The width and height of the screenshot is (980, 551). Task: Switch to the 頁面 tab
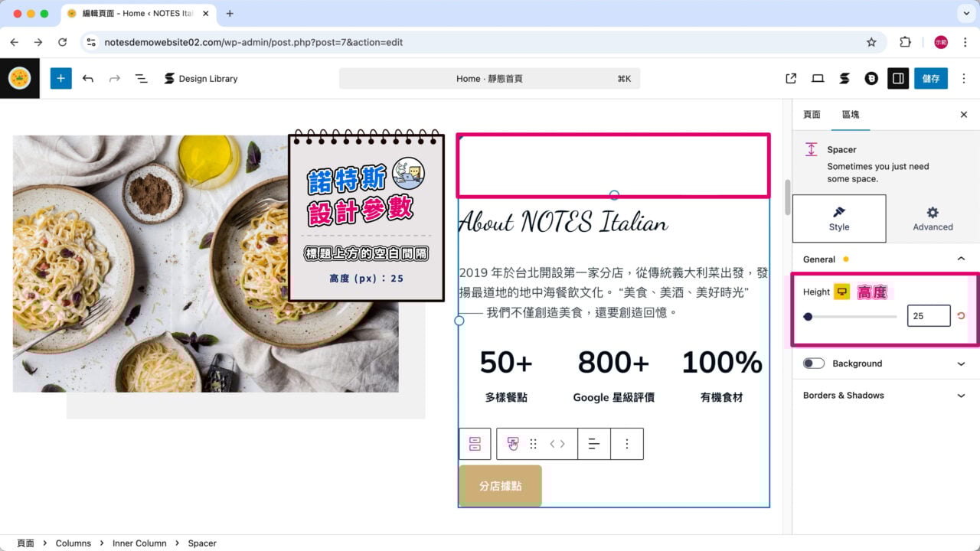812,115
